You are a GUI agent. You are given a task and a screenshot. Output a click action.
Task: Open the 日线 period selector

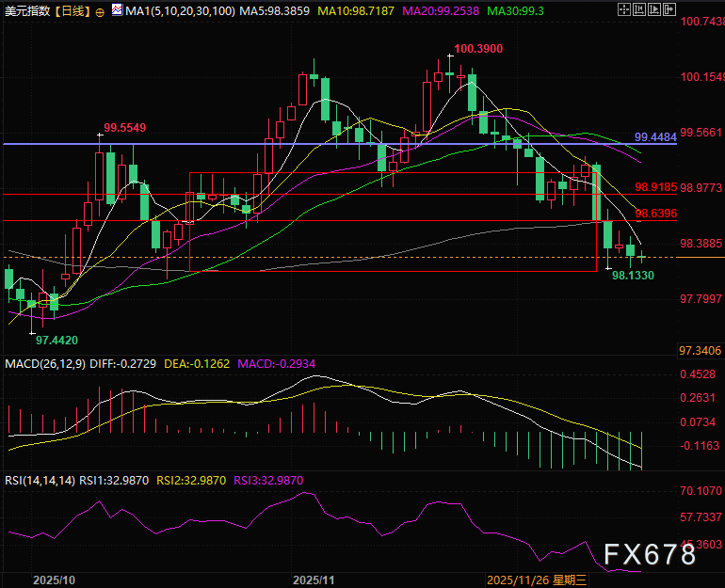click(72, 11)
